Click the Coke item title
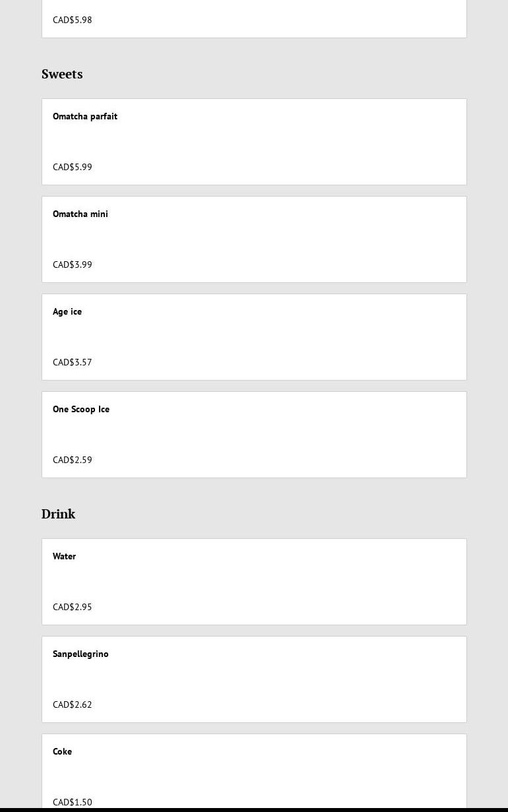508x812 pixels. point(63,752)
